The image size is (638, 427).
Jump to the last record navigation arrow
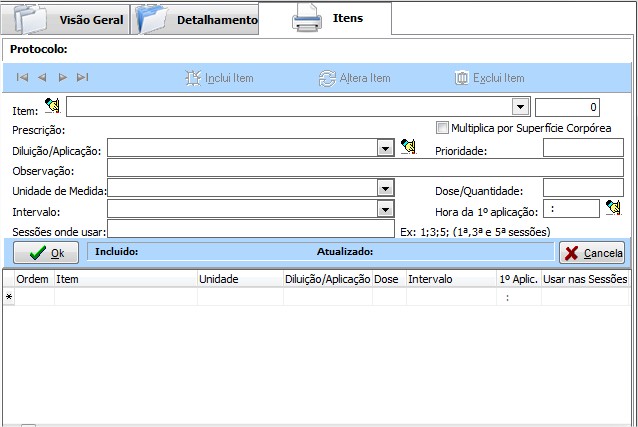point(82,78)
